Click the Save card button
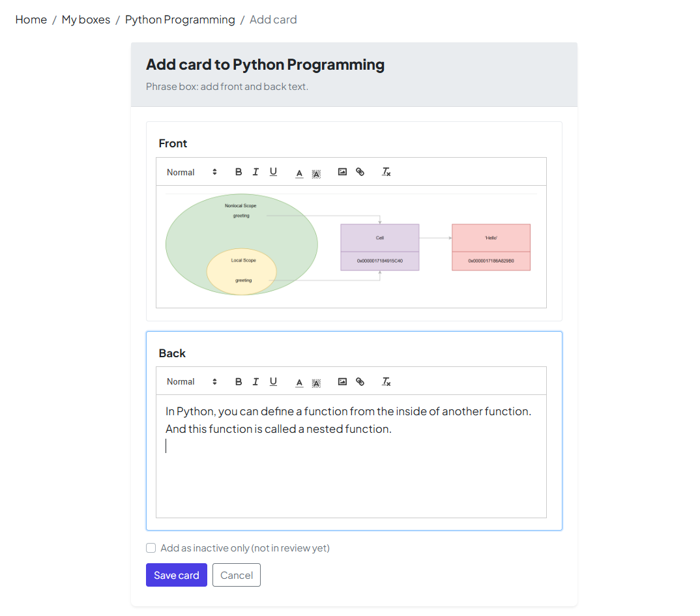Viewport: 700px width, 616px height. pos(177,575)
